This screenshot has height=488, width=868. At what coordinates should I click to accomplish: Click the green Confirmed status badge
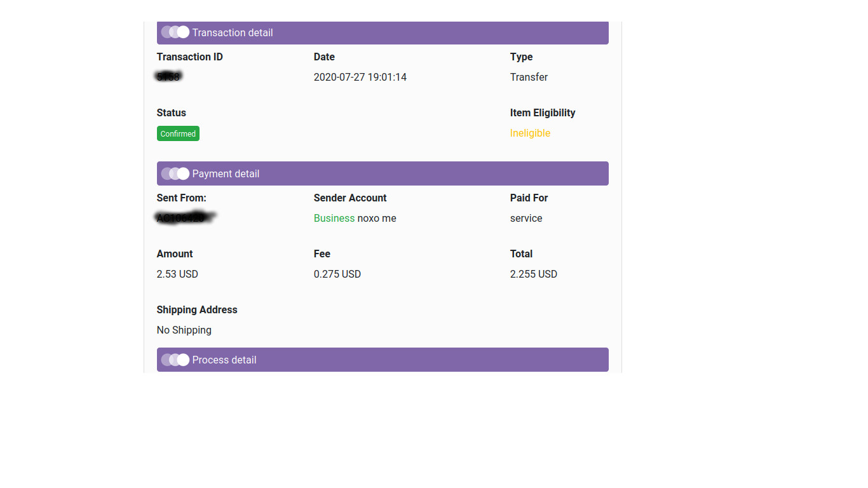pos(178,133)
